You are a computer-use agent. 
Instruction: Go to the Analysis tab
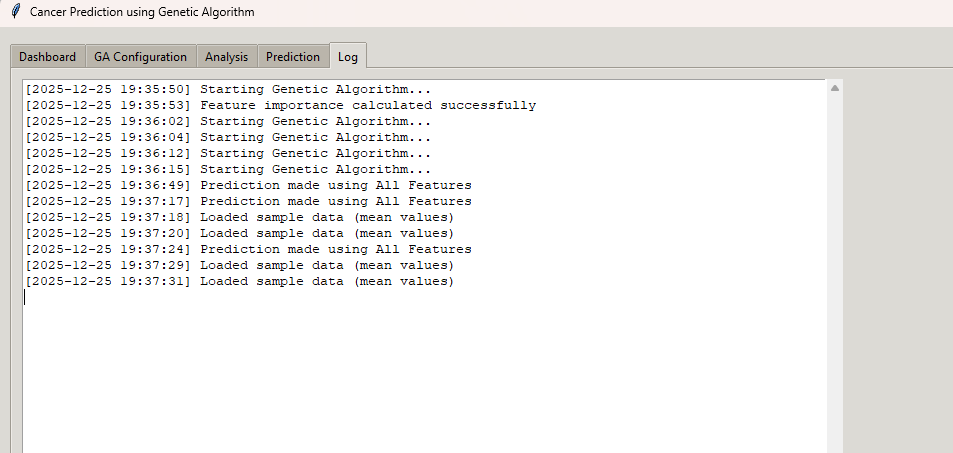pos(226,57)
